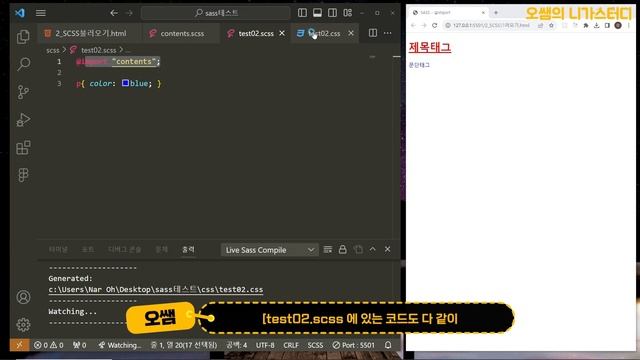Go back in the browser window

(413, 25)
